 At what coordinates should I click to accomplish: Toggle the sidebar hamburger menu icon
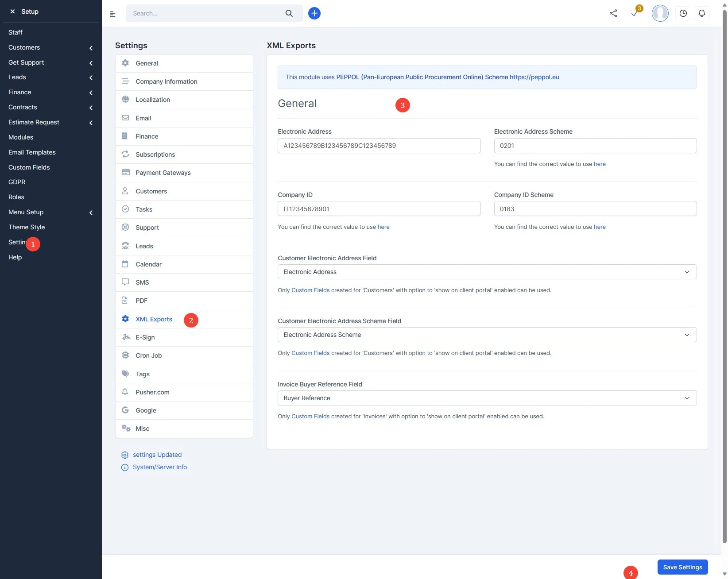click(x=112, y=14)
